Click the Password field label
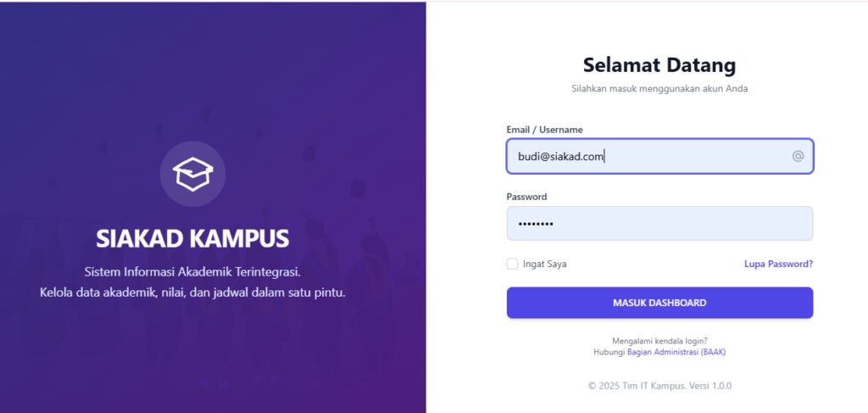868x413 pixels. pyautogui.click(x=526, y=197)
